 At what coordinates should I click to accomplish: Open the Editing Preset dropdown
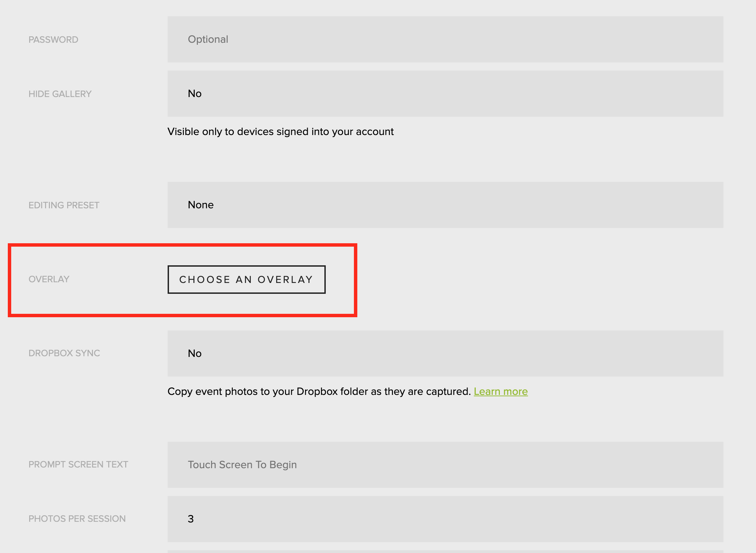pyautogui.click(x=445, y=205)
